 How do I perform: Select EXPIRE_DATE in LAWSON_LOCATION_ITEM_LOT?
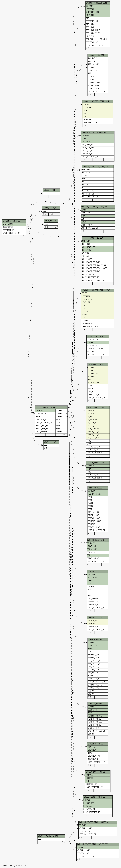tap(97, 191)
